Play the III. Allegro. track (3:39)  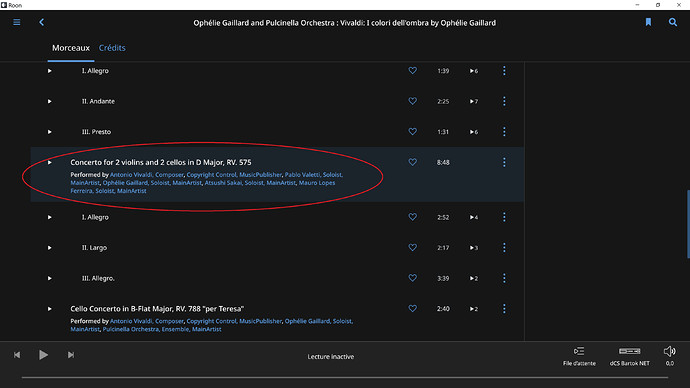50,278
